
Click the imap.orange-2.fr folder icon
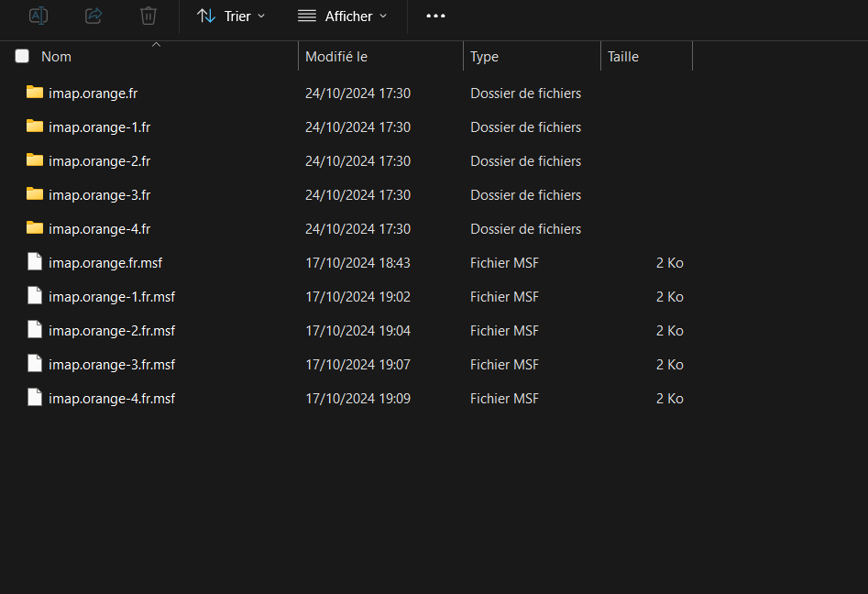[x=35, y=160]
